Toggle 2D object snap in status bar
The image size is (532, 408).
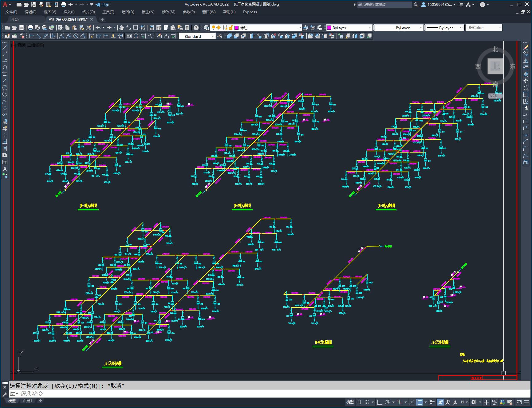tap(420, 402)
